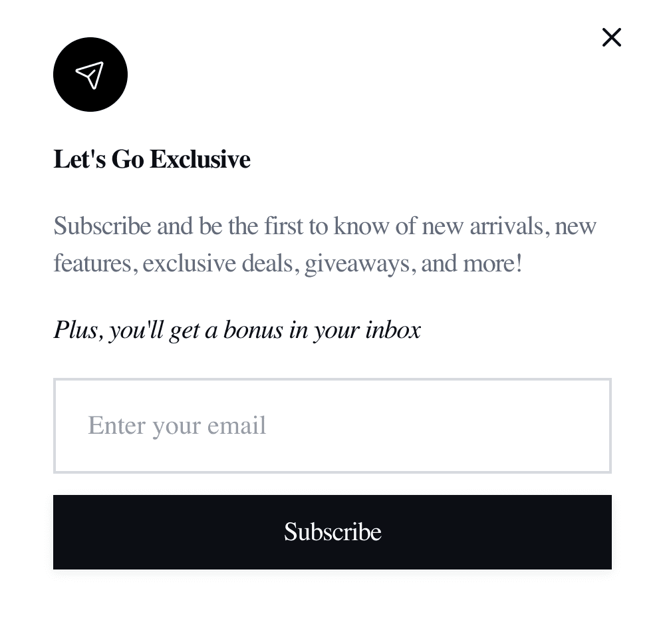Click the white arrow inside the black circle
Viewport: 665px width, 644px height.
click(90, 75)
